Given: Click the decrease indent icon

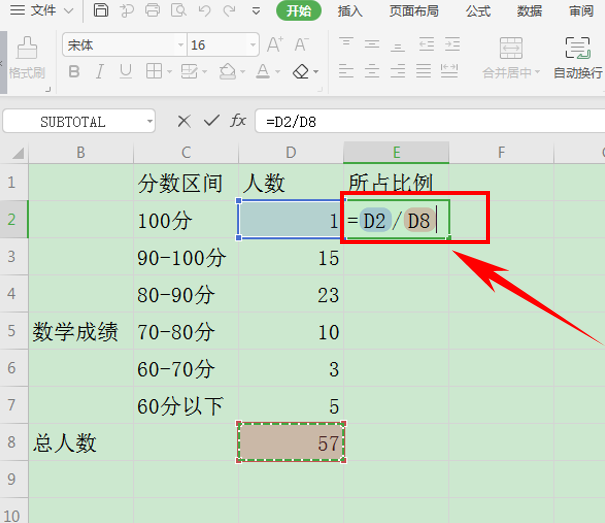Looking at the screenshot, I should pyautogui.click(x=426, y=44).
